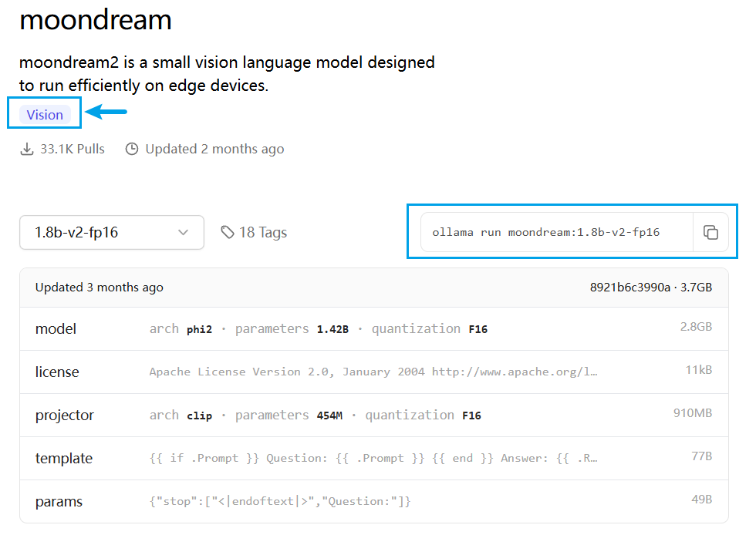Copy the ollama run command
Image resolution: width=756 pixels, height=535 pixels.
point(710,232)
